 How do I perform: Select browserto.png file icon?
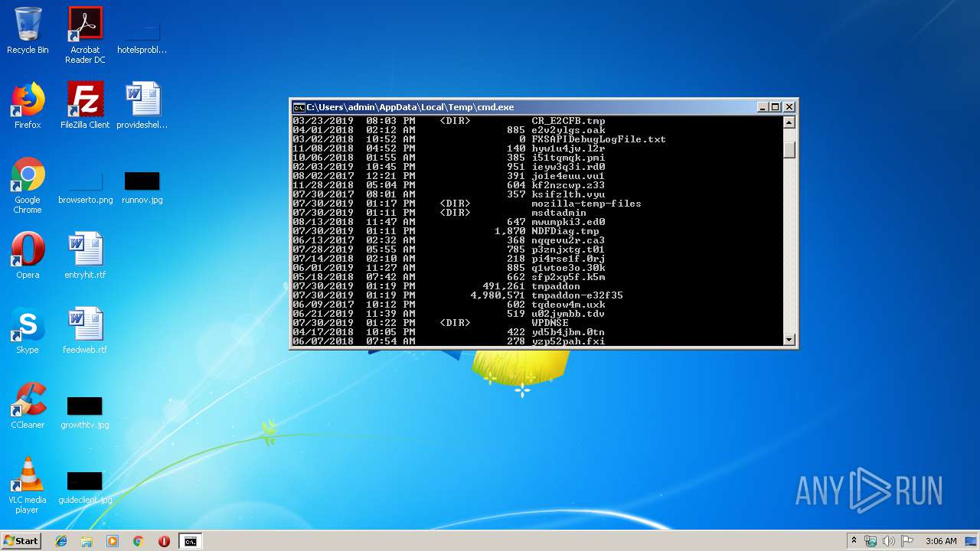[85, 187]
